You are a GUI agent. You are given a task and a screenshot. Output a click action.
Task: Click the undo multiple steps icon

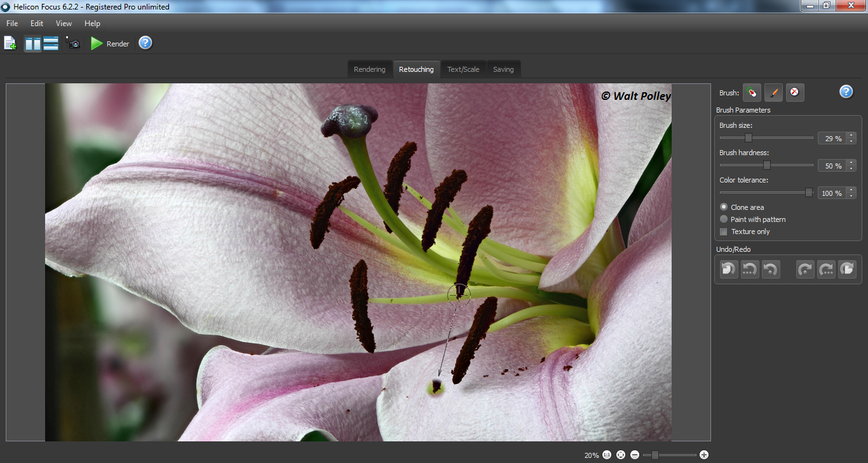click(750, 269)
